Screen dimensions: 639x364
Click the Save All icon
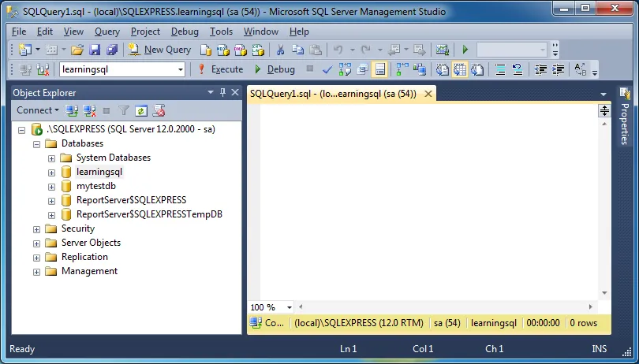coord(112,50)
